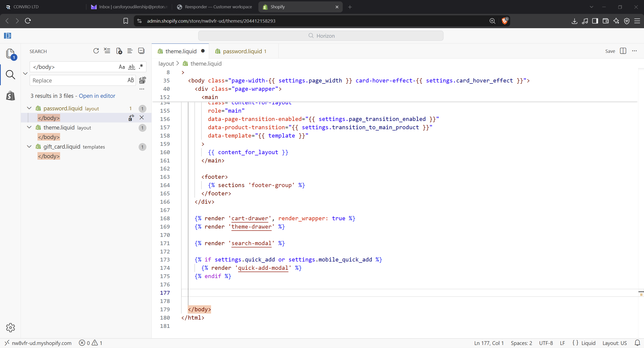This screenshot has height=348, width=644.
Task: Change indentation via Spaces: 2
Action: (521, 343)
